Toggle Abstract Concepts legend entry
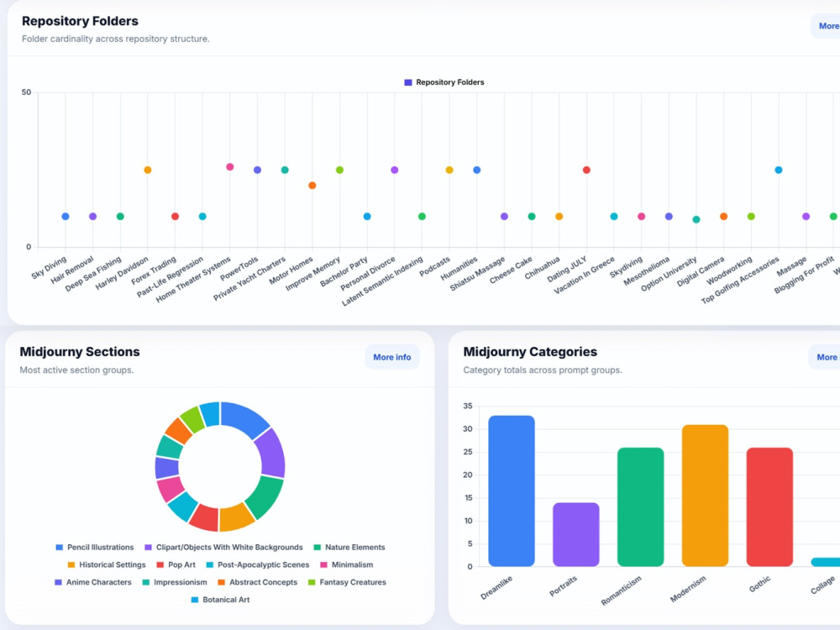 click(258, 582)
